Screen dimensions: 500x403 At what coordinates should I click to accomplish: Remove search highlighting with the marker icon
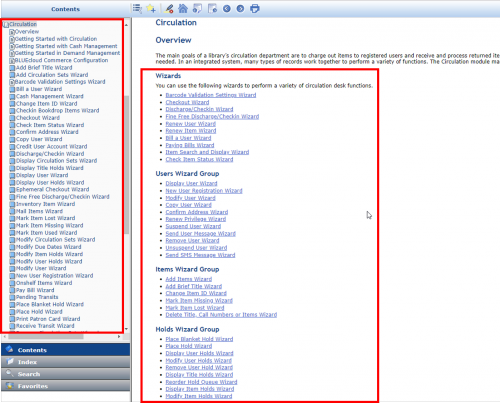[169, 8]
